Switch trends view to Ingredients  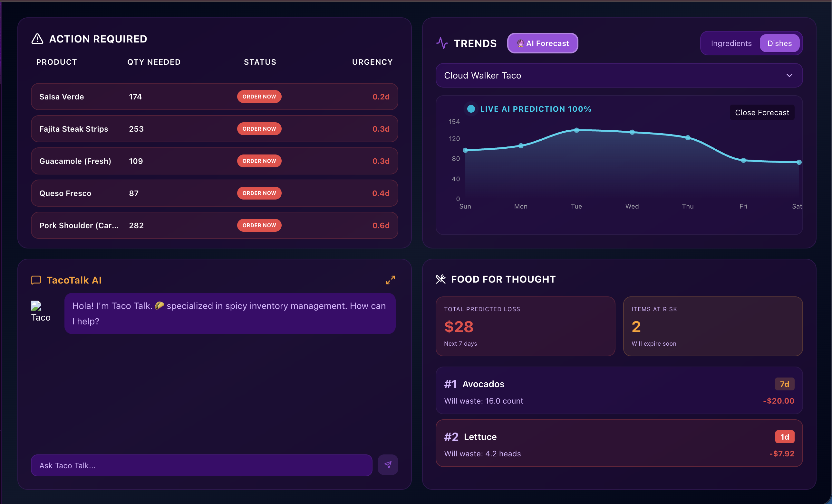click(x=731, y=43)
